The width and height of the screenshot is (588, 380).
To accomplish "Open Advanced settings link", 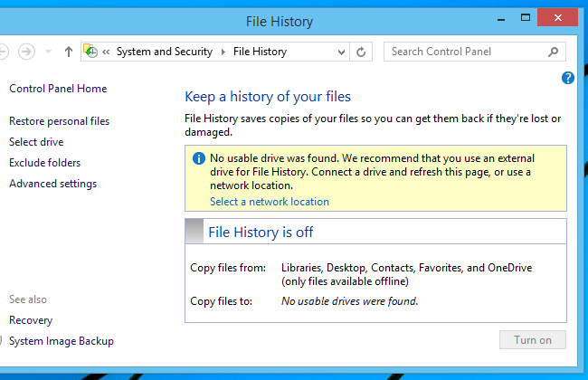I will 52,184.
